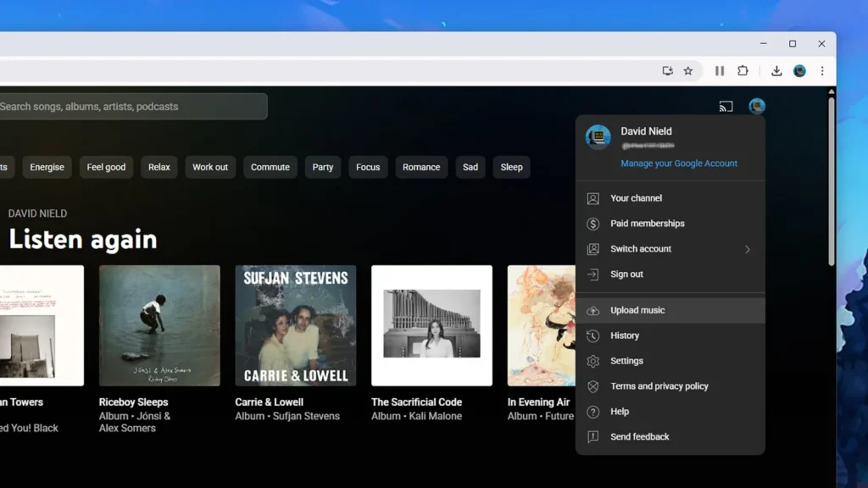Click the Settings gear icon
This screenshot has height=488, width=868.
coord(593,361)
